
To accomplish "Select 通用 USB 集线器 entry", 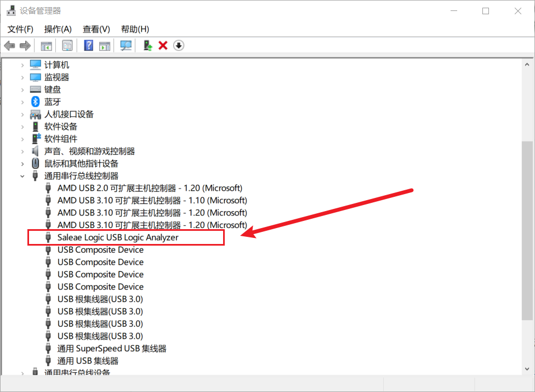I will click(88, 361).
